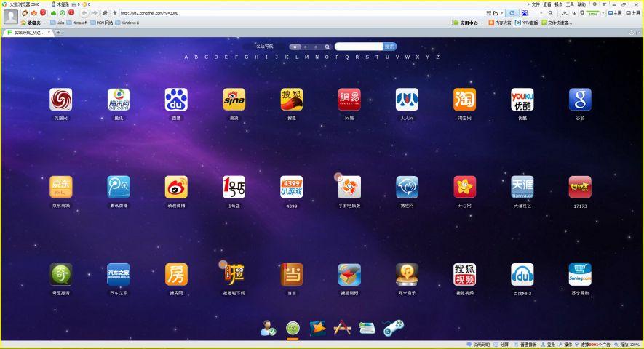Click the Microsoft bookmark folder
The image size is (644, 349).
pos(77,23)
